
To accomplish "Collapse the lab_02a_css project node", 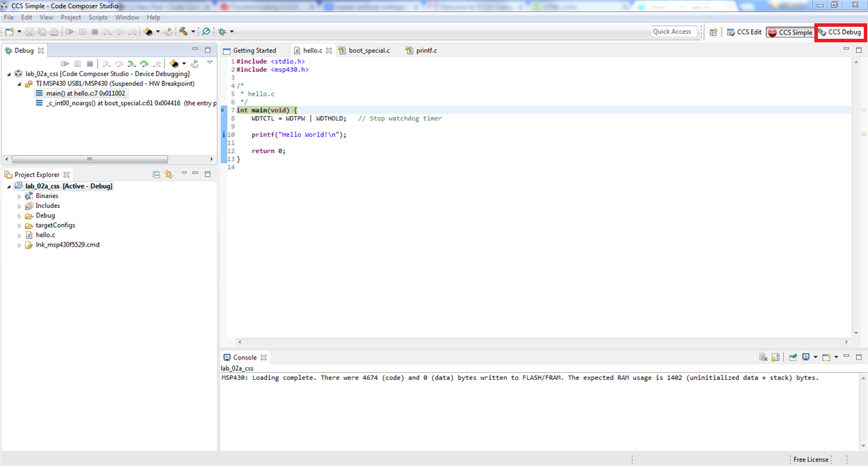I will tap(9, 186).
